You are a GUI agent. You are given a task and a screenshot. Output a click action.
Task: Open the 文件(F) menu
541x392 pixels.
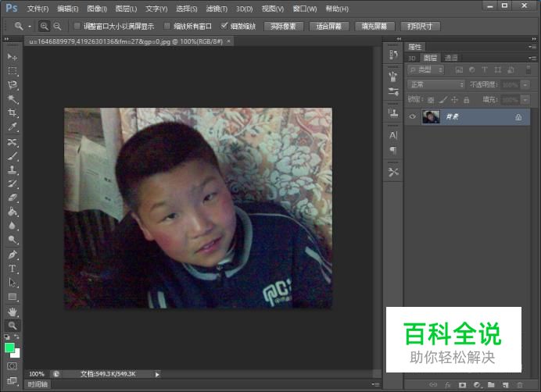click(38, 9)
